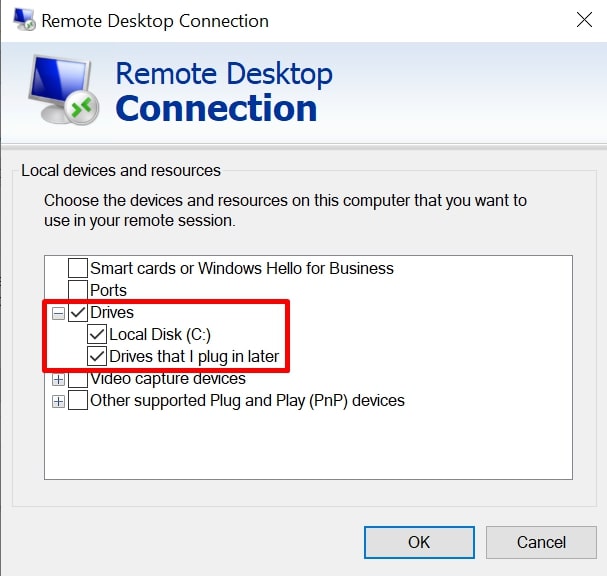This screenshot has height=576, width=607.
Task: Click the large Remote Desktop monitor logo
Action: (63, 90)
